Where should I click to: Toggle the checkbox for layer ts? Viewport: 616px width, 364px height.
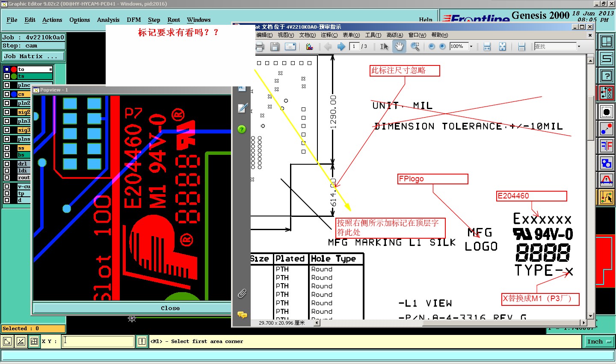7,76
